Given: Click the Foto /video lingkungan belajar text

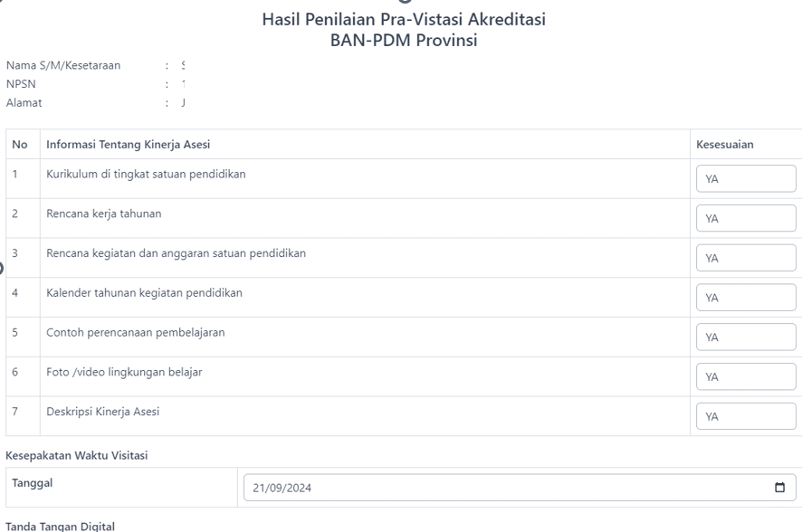Looking at the screenshot, I should pos(124,372).
